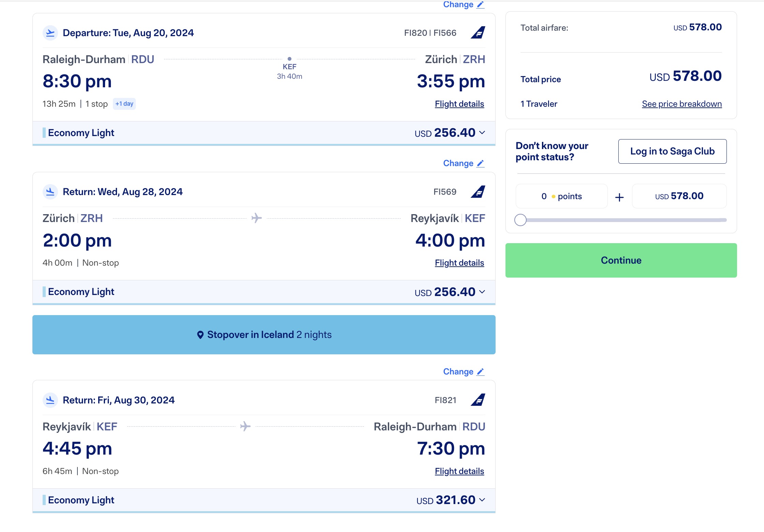Screen dimensions: 764x532
Task: Click the location pin in the Stopover banner
Action: point(201,335)
